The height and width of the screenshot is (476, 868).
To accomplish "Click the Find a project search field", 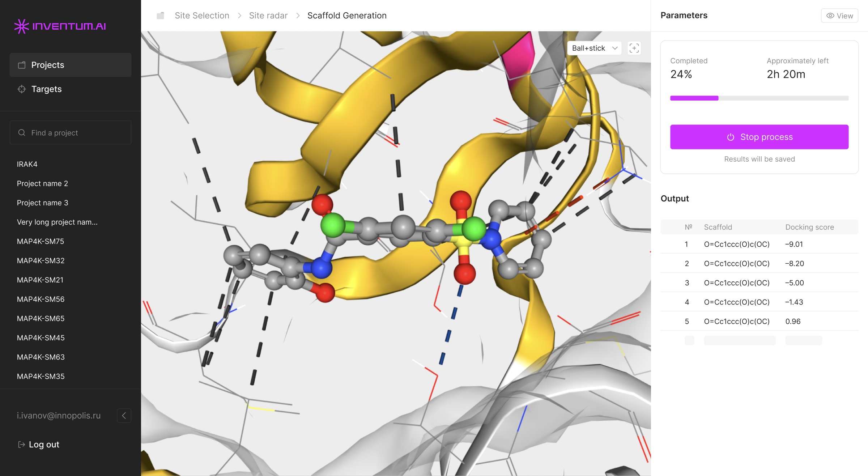I will point(71,133).
